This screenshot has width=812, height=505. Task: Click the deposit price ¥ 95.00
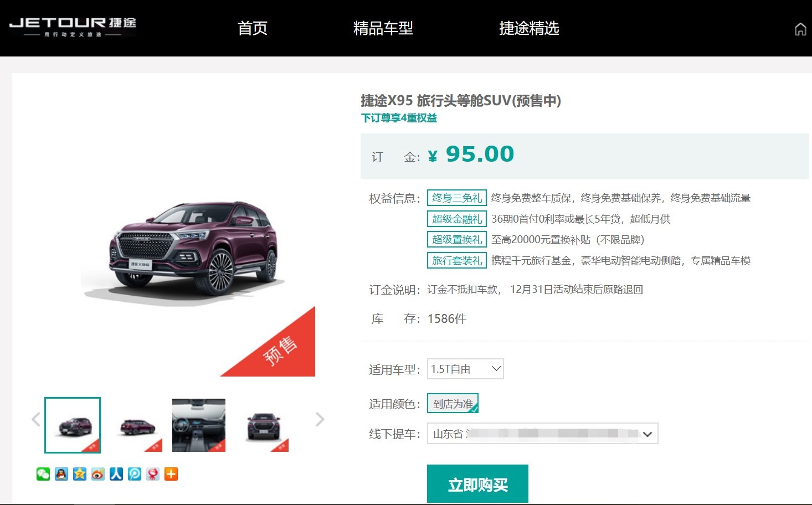pyautogui.click(x=471, y=154)
